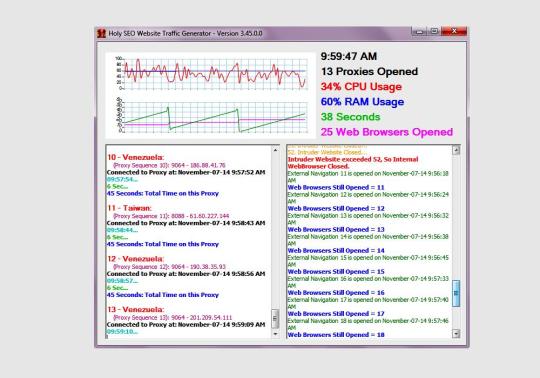The height and width of the screenshot is (378, 540).
Task: Click the '34% CPU Usage' label
Action: [361, 86]
